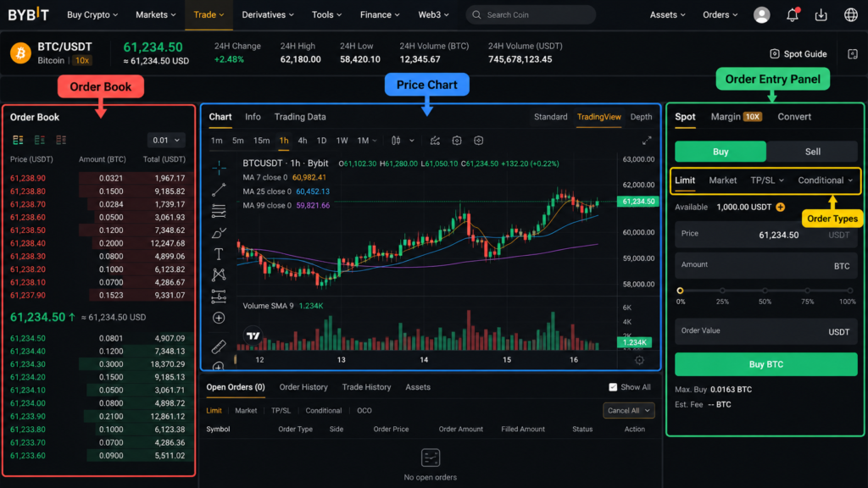
Task: Open chart axis settings gear
Action: click(x=639, y=360)
